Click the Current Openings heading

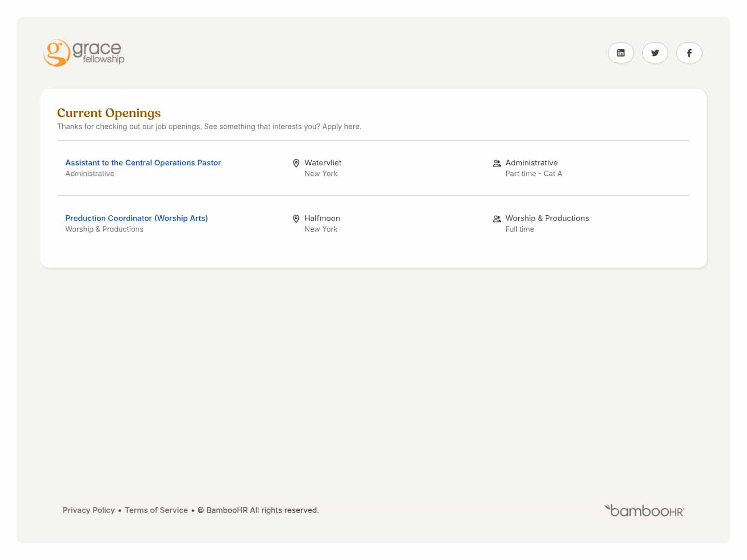[x=109, y=113]
